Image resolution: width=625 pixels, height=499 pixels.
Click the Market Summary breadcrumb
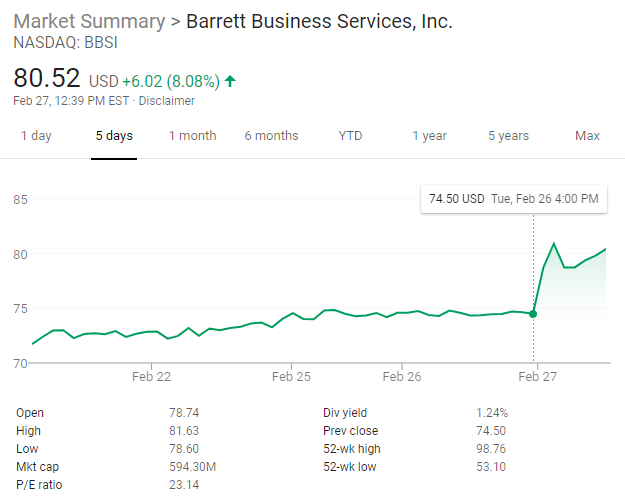pos(89,21)
